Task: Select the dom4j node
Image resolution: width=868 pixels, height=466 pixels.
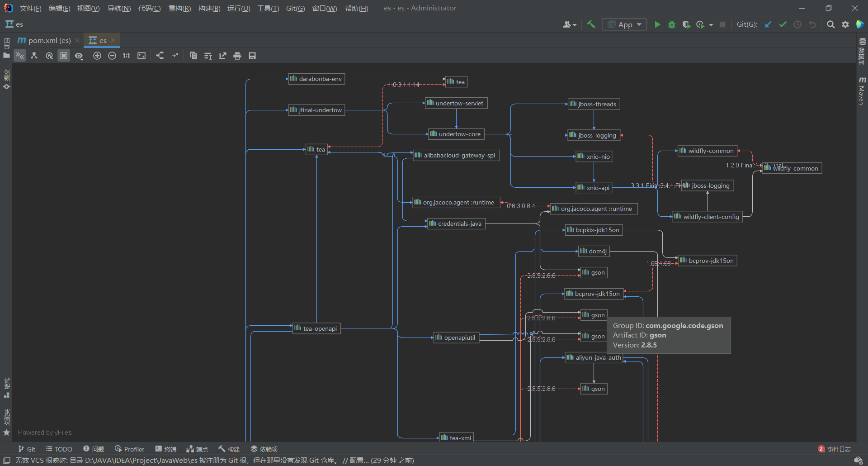Action: pos(594,251)
